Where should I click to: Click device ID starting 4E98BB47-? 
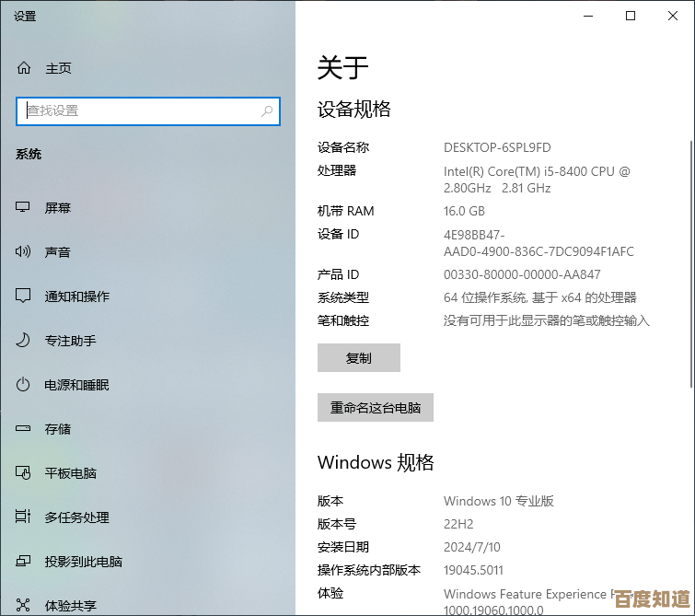pos(539,243)
